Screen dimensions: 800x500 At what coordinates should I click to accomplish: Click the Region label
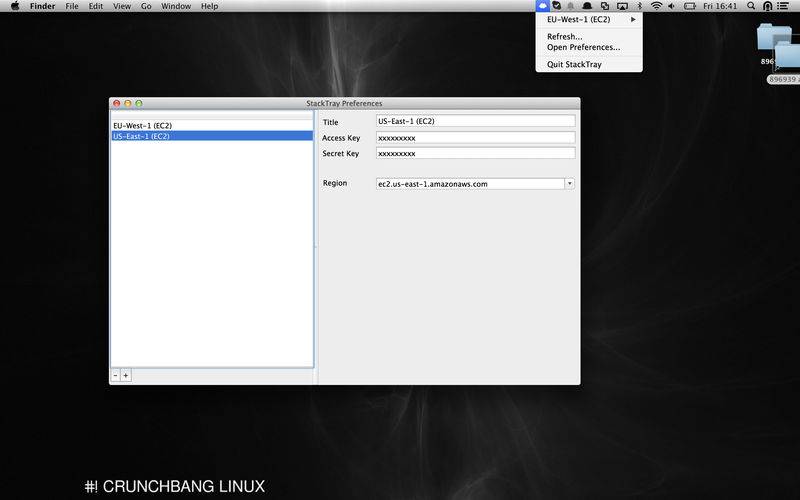click(x=335, y=183)
